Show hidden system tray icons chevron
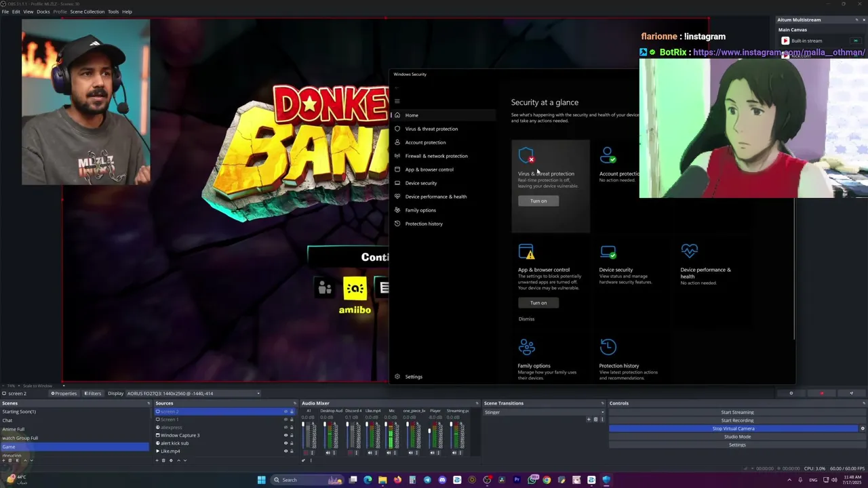868x488 pixels. pyautogui.click(x=789, y=480)
